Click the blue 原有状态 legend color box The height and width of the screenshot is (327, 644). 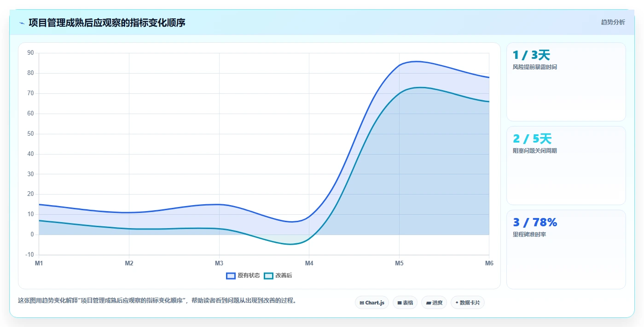(x=231, y=275)
